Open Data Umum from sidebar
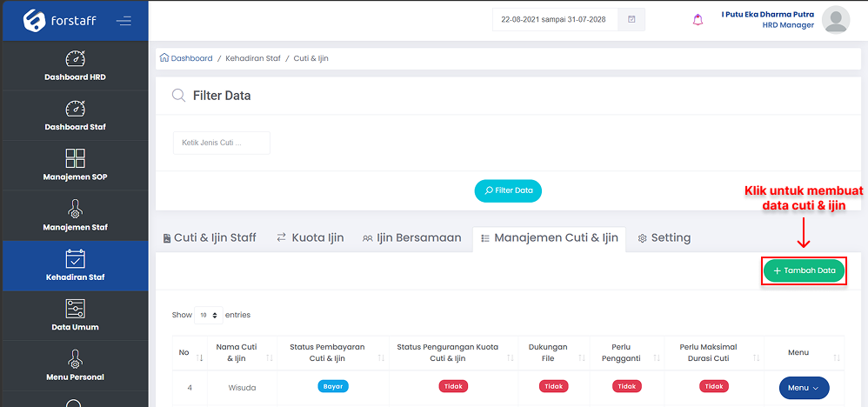The width and height of the screenshot is (868, 407). pyautogui.click(x=76, y=316)
